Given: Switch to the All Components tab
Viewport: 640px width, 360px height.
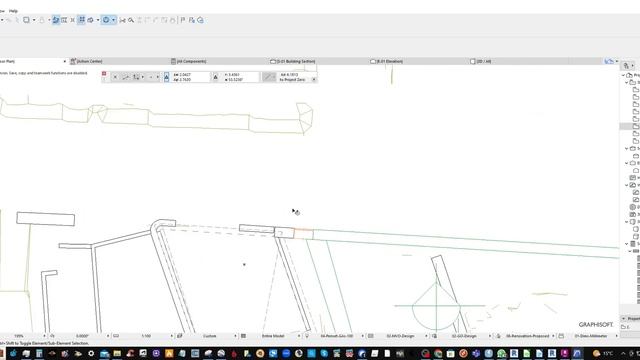Looking at the screenshot, I should coord(188,61).
